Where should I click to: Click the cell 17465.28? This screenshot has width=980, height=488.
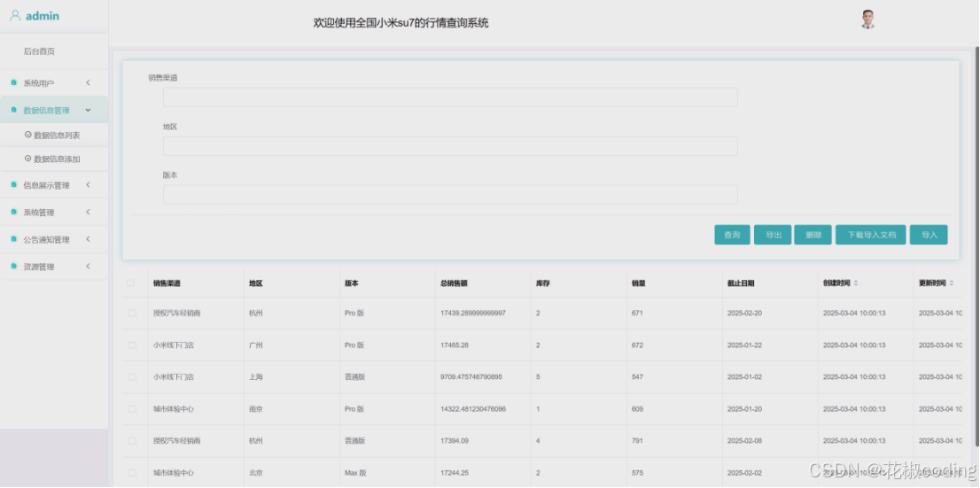pos(455,345)
